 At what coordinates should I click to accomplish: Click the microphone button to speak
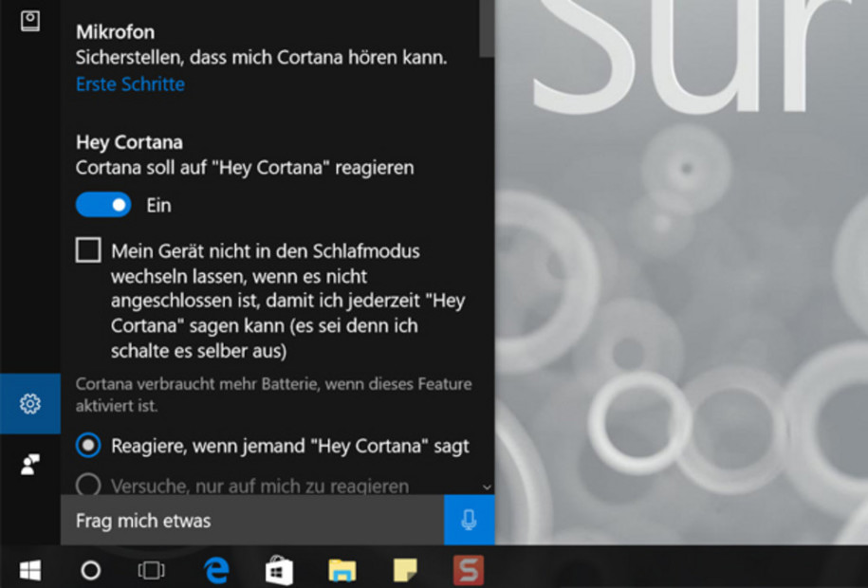click(x=469, y=520)
